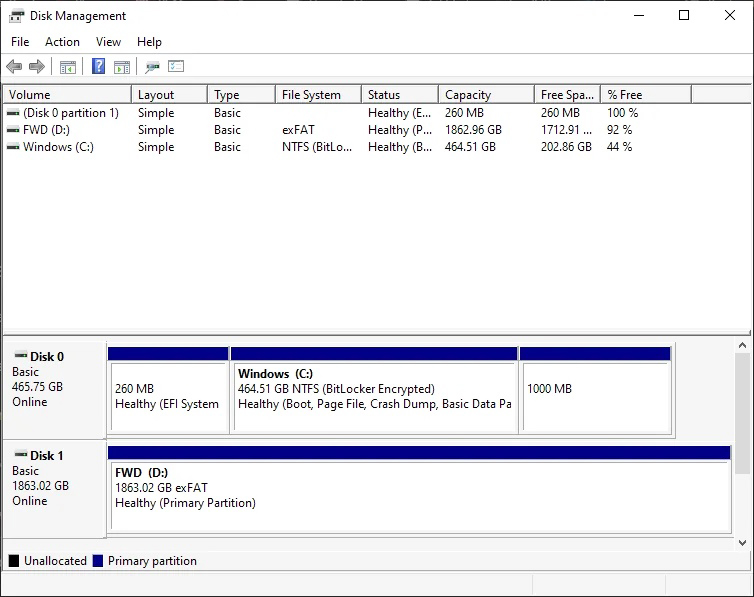Open the File menu
The height and width of the screenshot is (597, 754).
pyautogui.click(x=20, y=42)
